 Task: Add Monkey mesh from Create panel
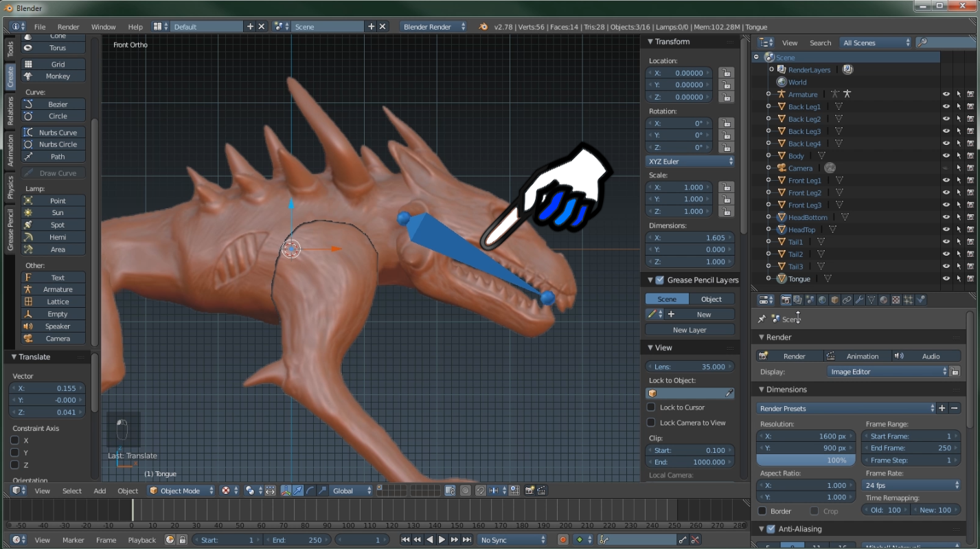click(54, 76)
